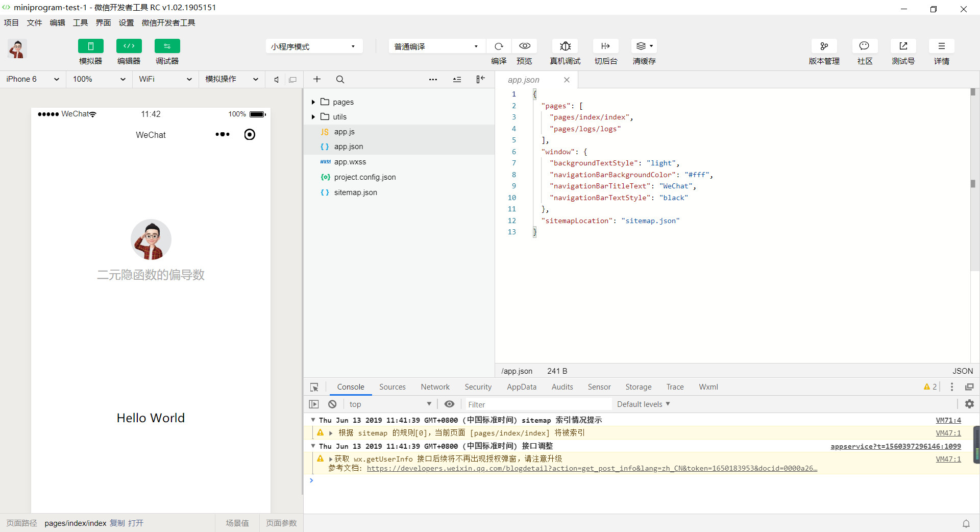The width and height of the screenshot is (980, 532).
Task: Click the undock devtools icon
Action: coord(969,387)
